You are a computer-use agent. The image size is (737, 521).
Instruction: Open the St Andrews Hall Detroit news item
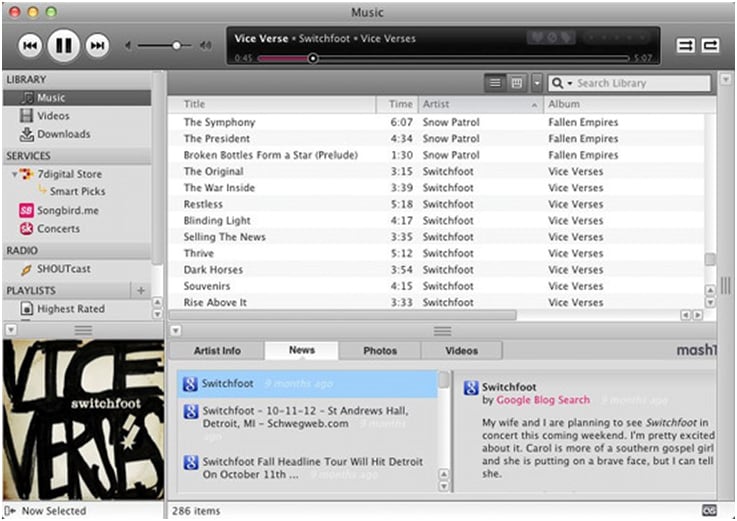tap(307, 423)
